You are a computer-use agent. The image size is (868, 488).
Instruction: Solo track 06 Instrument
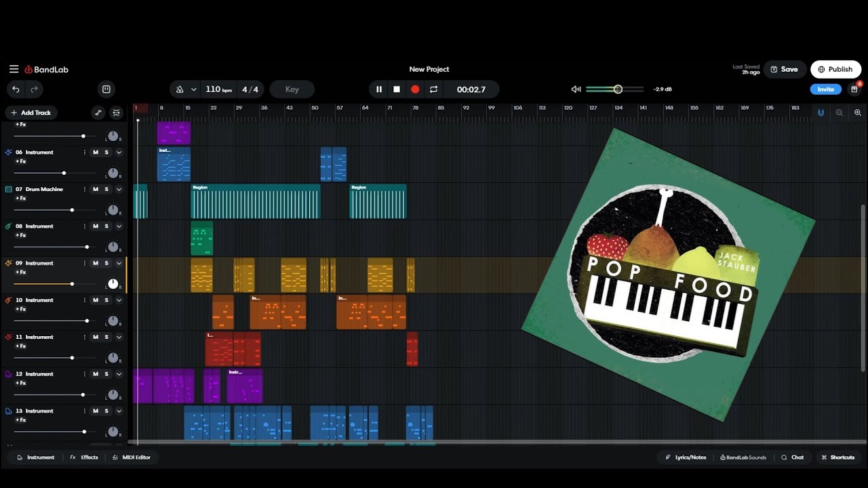pyautogui.click(x=106, y=152)
